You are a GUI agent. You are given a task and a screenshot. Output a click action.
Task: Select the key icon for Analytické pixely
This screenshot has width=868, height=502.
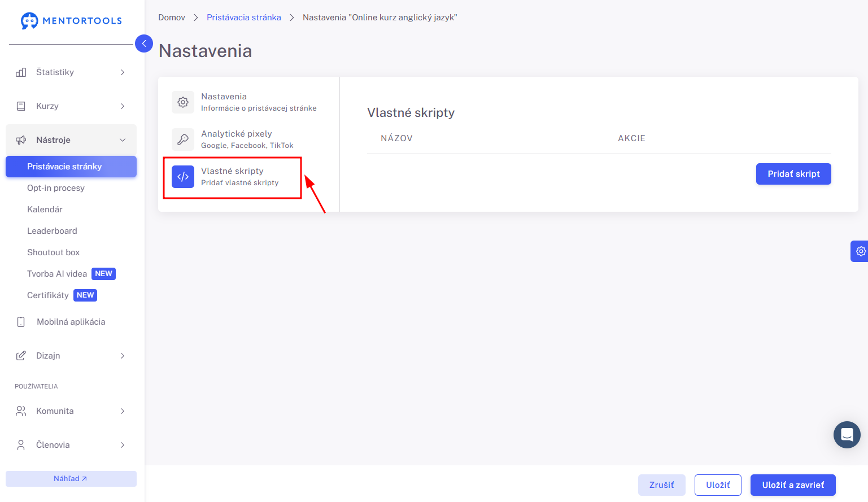pyautogui.click(x=183, y=139)
